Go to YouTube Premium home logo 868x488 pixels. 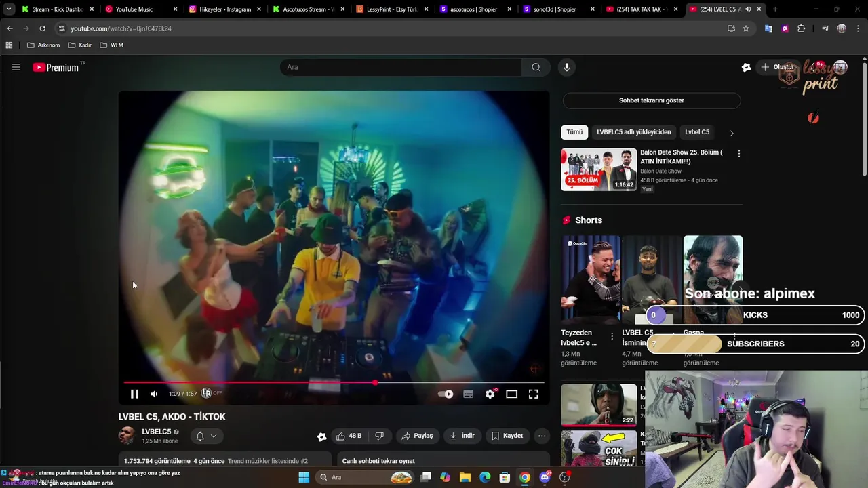click(56, 67)
